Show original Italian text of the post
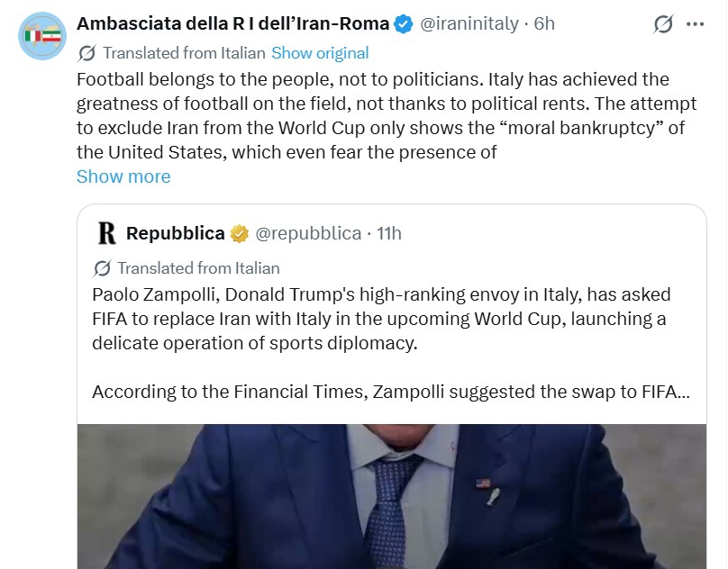Image resolution: width=728 pixels, height=569 pixels. pyautogui.click(x=320, y=53)
